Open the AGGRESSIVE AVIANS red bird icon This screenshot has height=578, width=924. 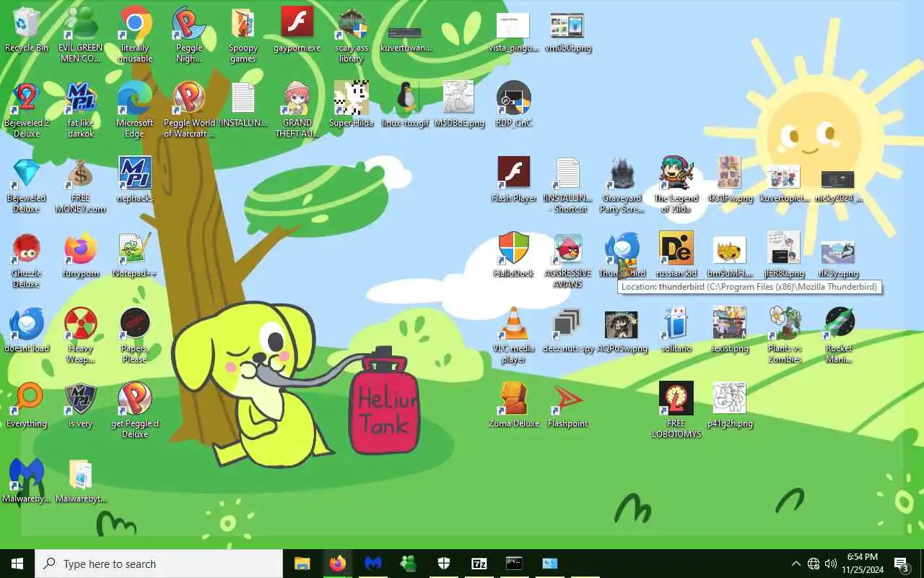[x=567, y=261]
